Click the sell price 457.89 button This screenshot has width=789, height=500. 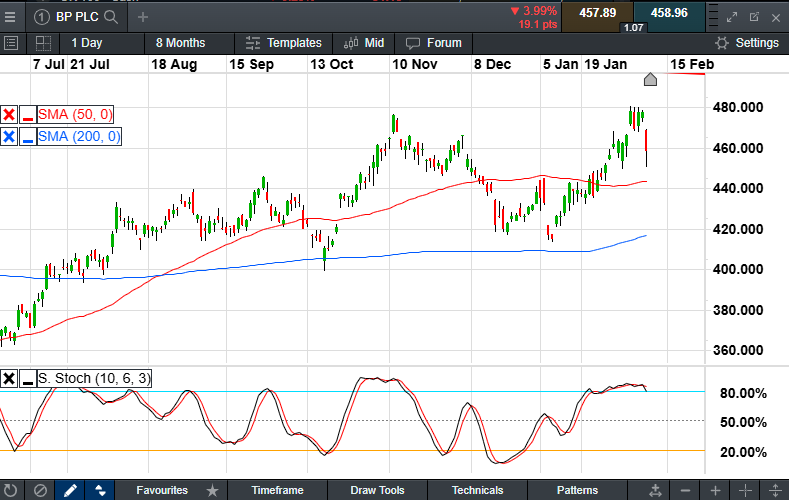pos(597,13)
